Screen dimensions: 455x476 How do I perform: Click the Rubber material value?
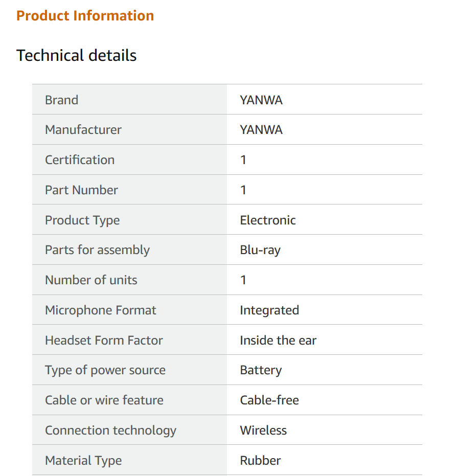(x=260, y=460)
